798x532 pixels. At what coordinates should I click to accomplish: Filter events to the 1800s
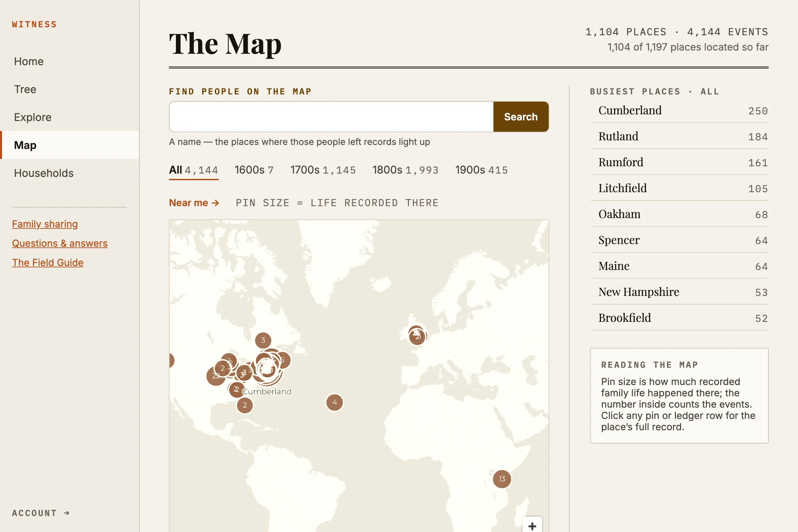405,170
